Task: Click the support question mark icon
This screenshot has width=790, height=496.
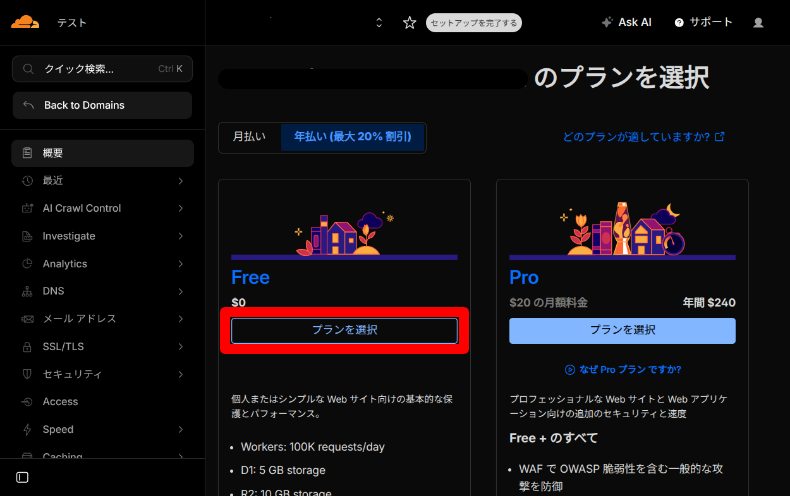Action: [x=679, y=23]
